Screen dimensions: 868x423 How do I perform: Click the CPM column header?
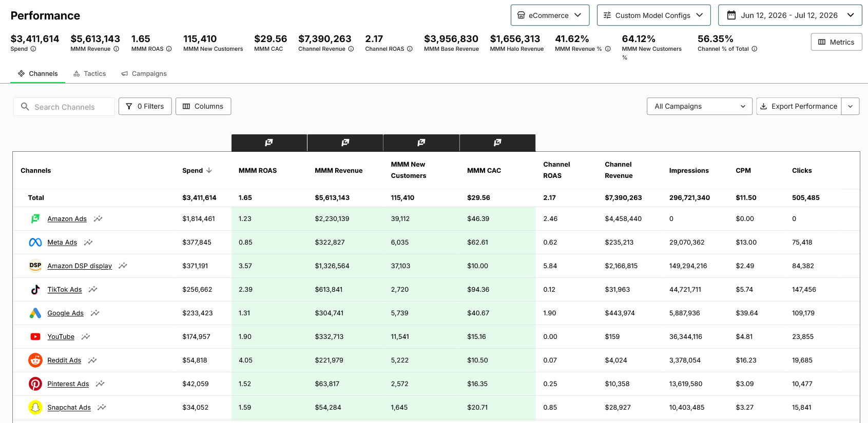[743, 171]
